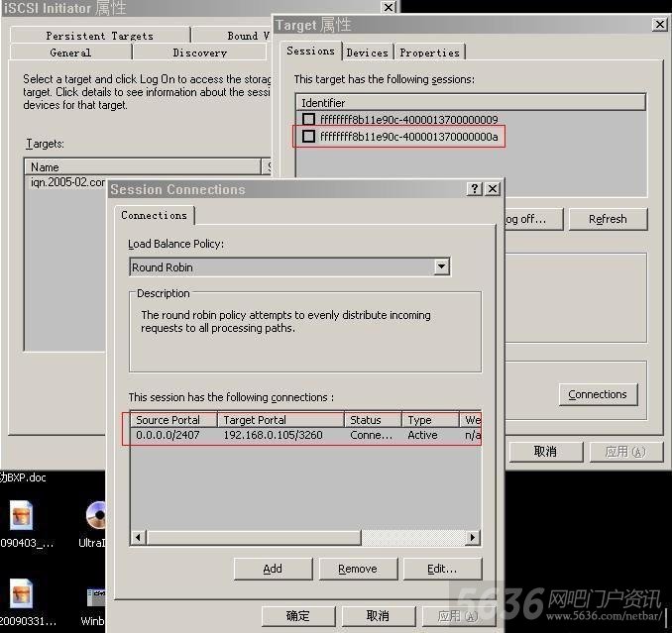672x633 pixels.
Task: Close the Target properties window
Action: pos(659,25)
